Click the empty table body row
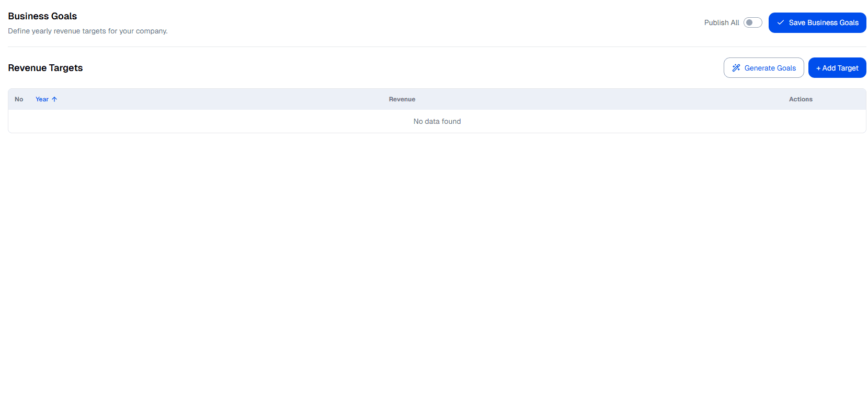Screen dimensions: 868x407 point(209,121)
